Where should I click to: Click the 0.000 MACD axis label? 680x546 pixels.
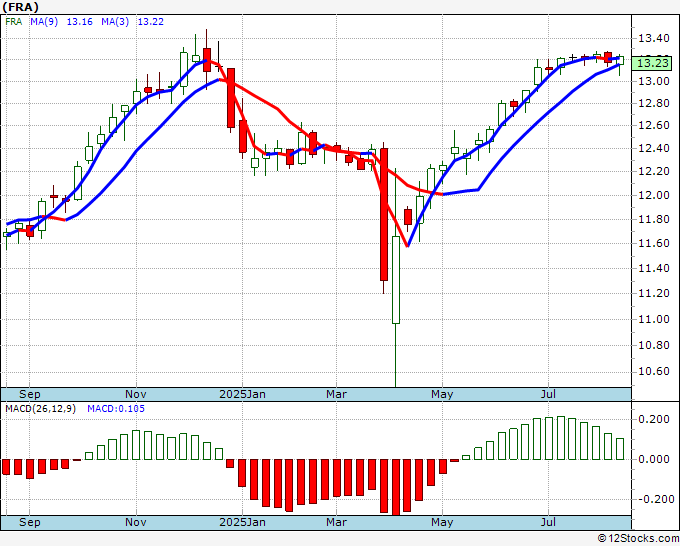click(654, 459)
